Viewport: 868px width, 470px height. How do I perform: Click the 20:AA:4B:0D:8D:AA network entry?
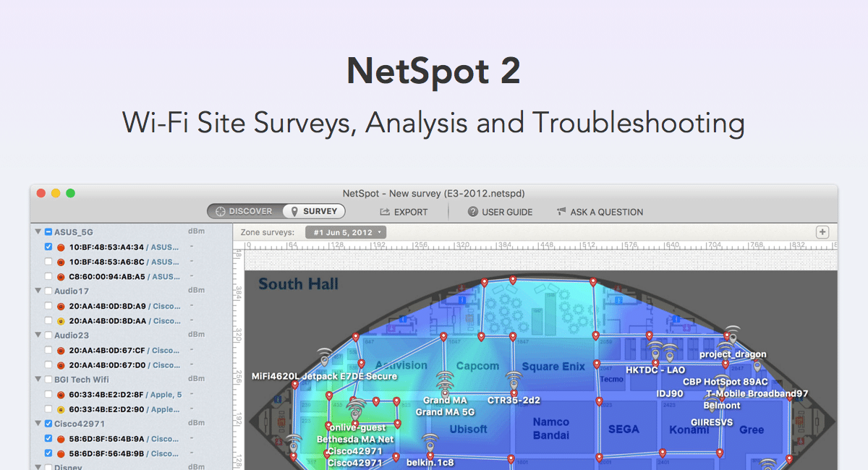click(x=107, y=320)
